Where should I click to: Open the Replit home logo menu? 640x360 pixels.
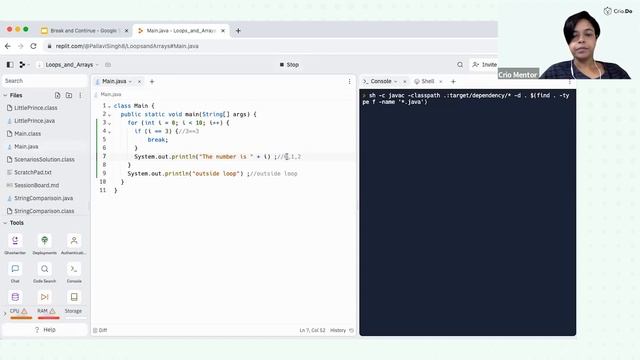pyautogui.click(x=22, y=64)
